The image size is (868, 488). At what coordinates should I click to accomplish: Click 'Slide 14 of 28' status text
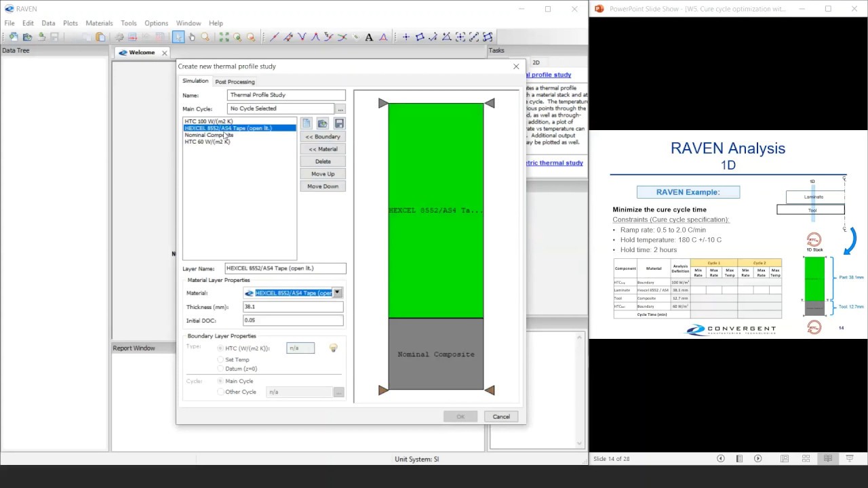point(612,459)
